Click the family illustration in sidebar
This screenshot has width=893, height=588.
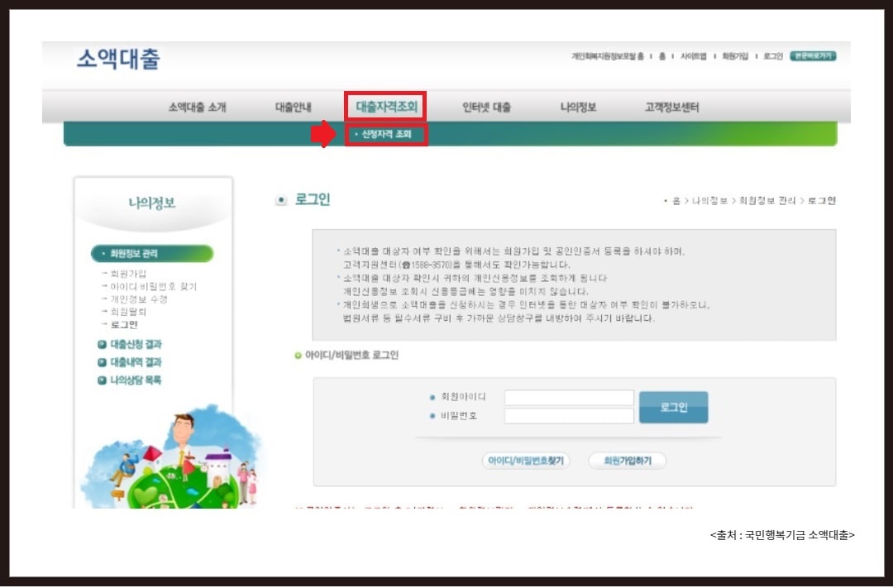pyautogui.click(x=174, y=456)
